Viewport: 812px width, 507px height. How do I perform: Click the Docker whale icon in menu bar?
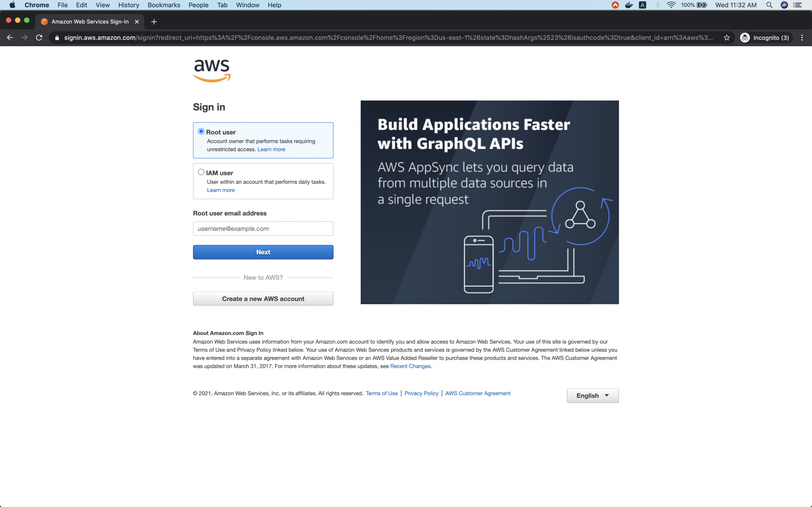pyautogui.click(x=629, y=5)
